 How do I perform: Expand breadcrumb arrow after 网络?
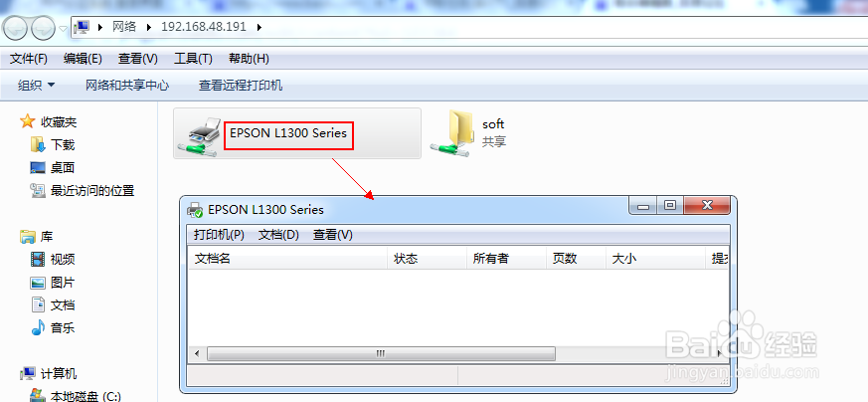click(148, 27)
